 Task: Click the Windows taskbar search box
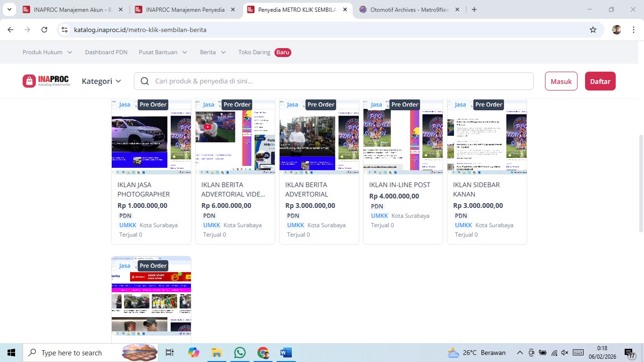click(91, 353)
